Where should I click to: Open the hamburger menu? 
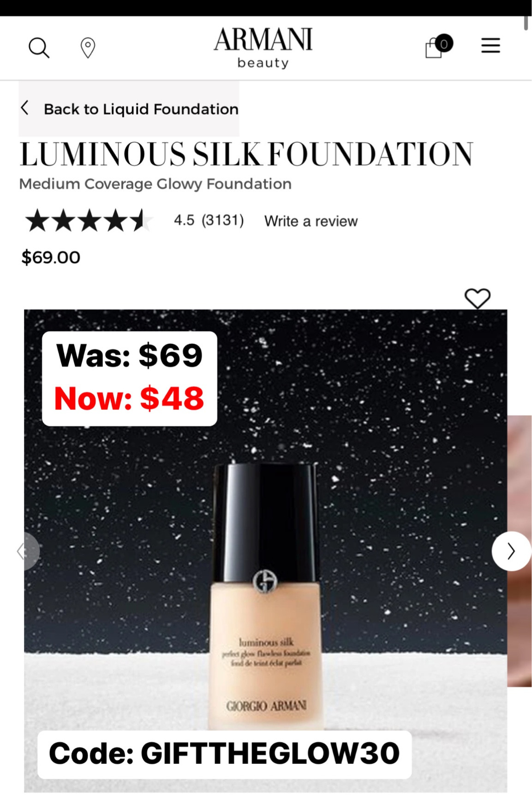click(x=490, y=45)
